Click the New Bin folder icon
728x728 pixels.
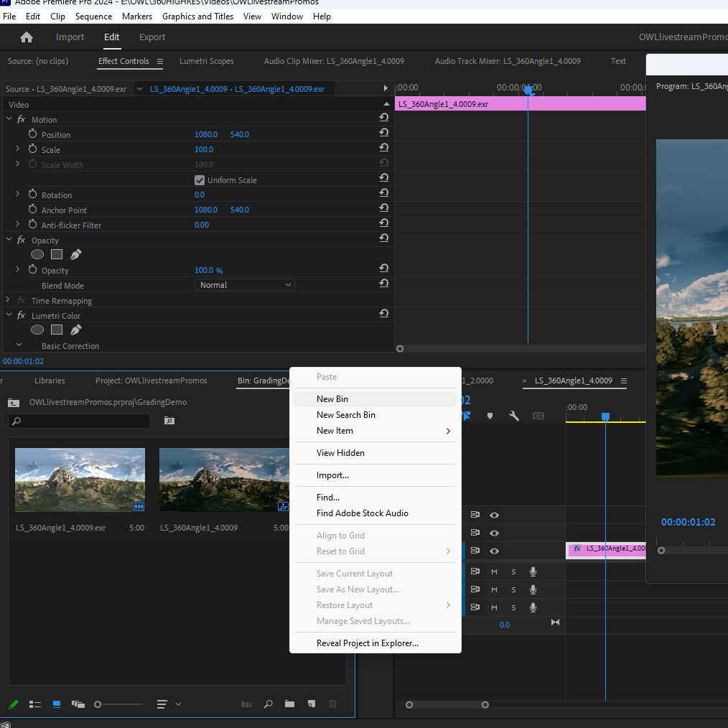click(290, 704)
